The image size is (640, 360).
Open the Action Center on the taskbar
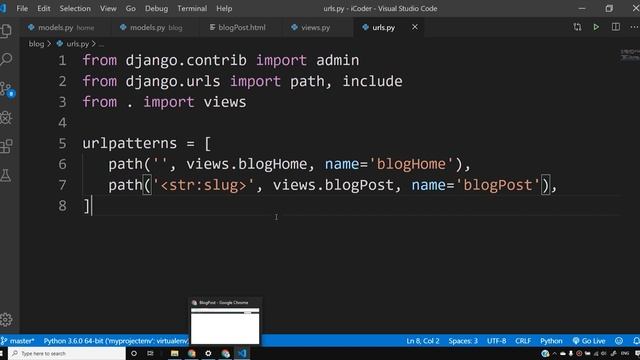[637, 353]
